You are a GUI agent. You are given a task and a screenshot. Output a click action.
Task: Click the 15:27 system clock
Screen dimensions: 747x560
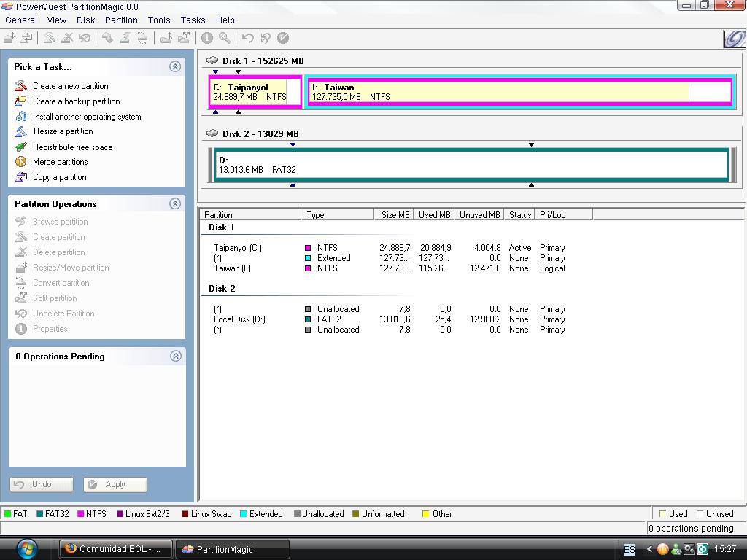(725, 549)
